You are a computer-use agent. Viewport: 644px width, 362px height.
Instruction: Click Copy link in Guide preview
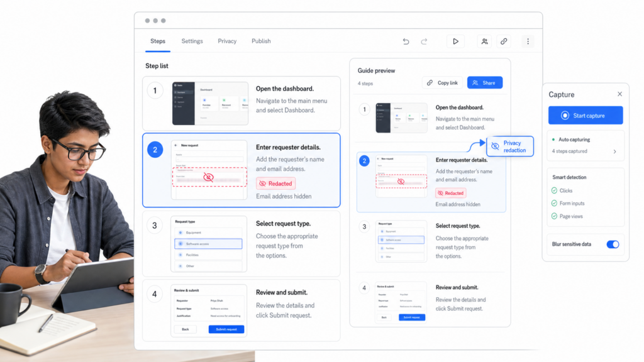pos(442,83)
